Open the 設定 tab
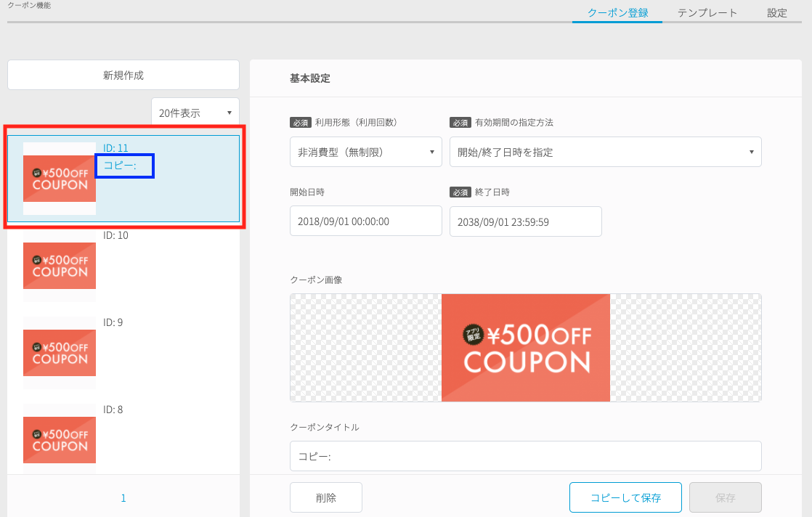The image size is (812, 517). coord(776,12)
